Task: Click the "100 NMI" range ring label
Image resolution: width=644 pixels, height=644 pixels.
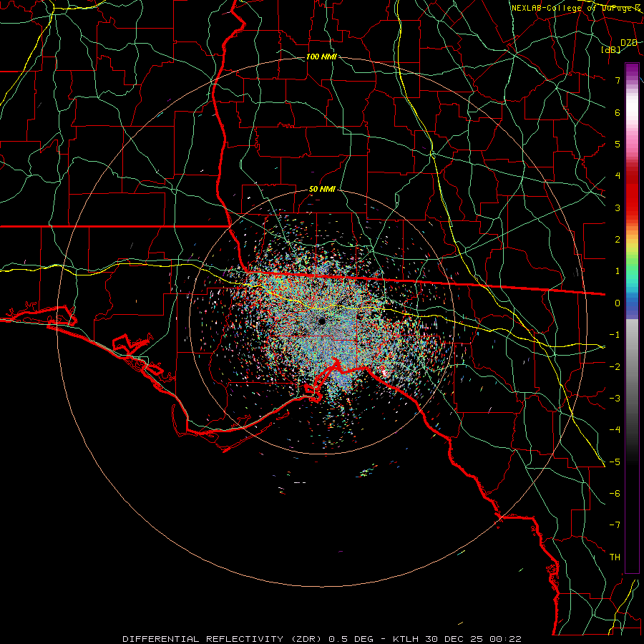Action: [321, 57]
